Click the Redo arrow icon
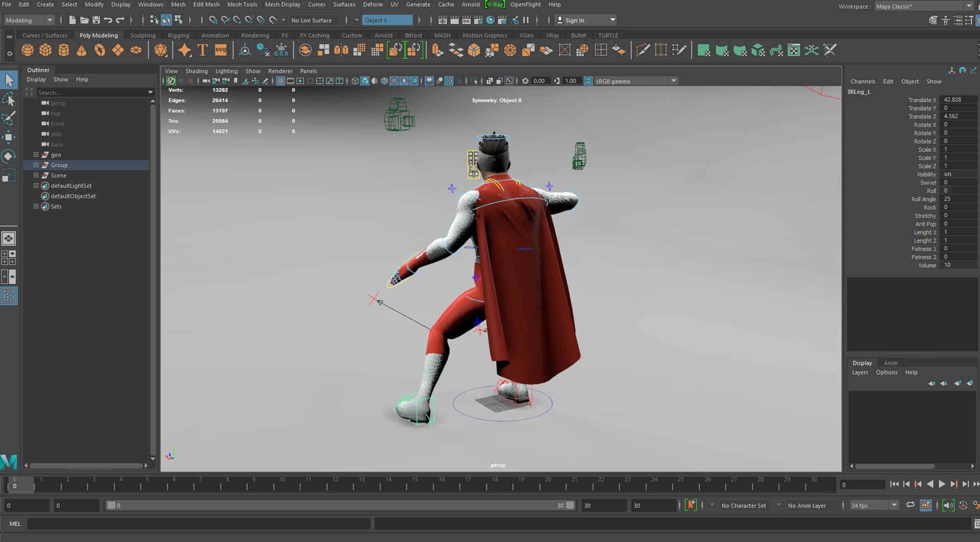Screen dimensions: 980x542 pyautogui.click(x=120, y=20)
